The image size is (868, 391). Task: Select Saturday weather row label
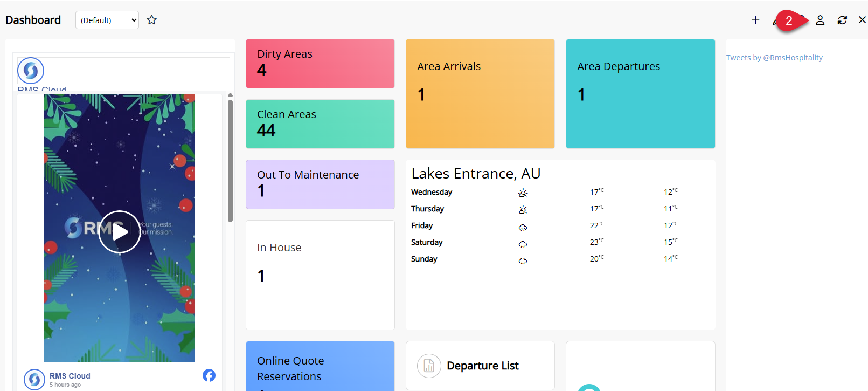tap(427, 242)
